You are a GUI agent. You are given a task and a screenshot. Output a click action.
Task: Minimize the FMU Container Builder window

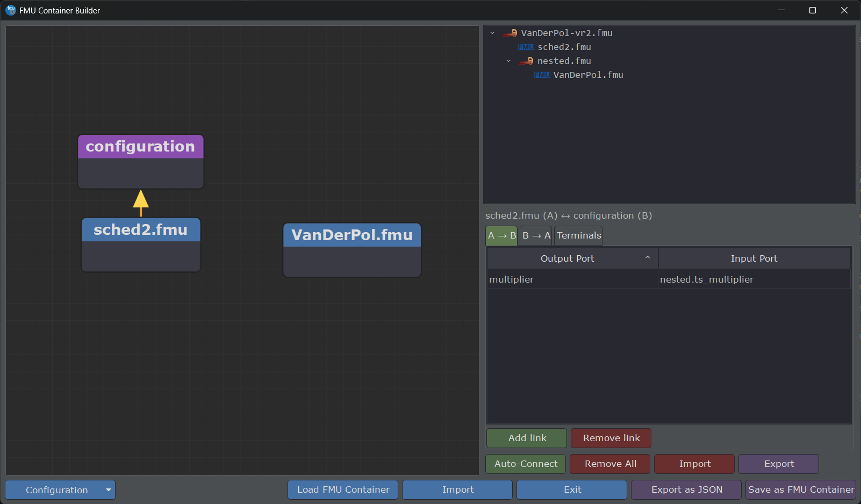[781, 10]
